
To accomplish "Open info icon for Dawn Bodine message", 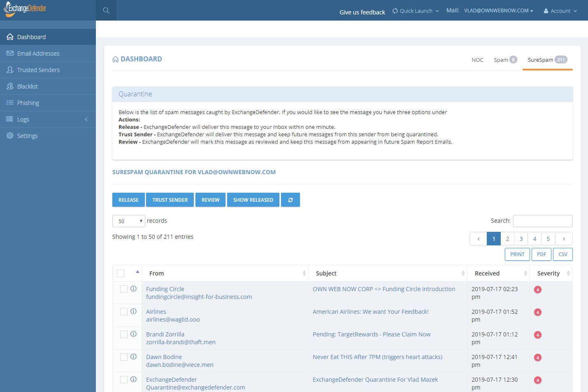I will tap(133, 357).
